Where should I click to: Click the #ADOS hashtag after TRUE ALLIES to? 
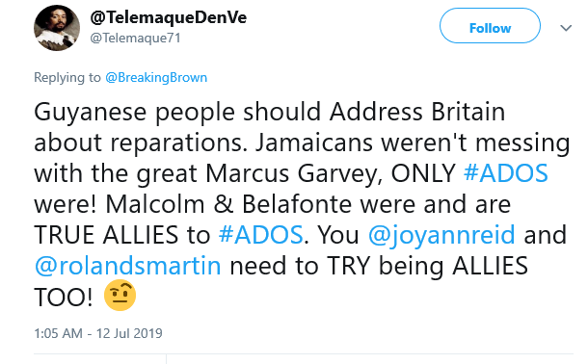(260, 235)
